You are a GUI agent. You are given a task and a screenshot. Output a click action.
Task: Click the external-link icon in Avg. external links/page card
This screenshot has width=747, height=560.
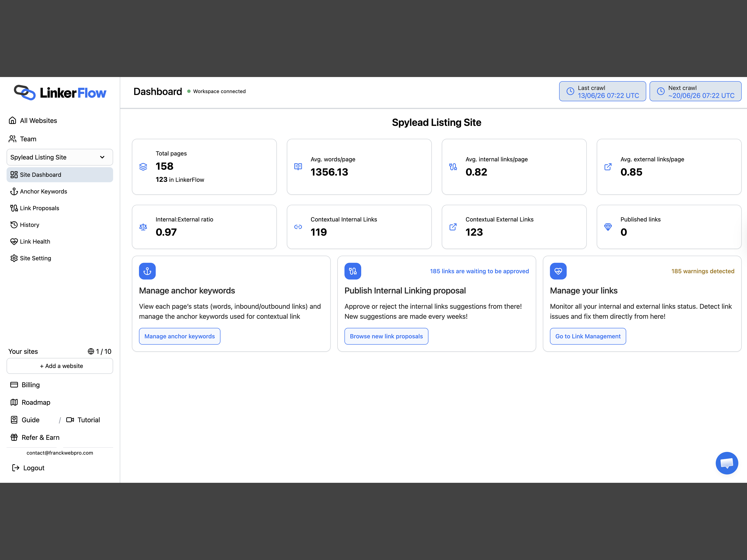tap(608, 167)
